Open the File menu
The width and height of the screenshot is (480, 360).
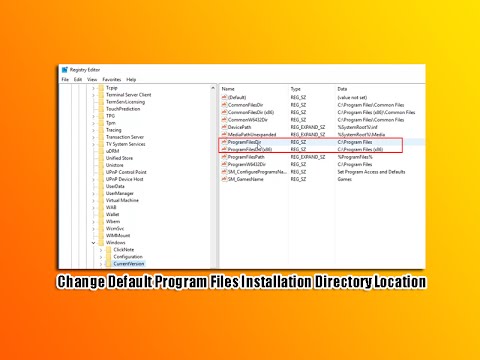tap(65, 79)
